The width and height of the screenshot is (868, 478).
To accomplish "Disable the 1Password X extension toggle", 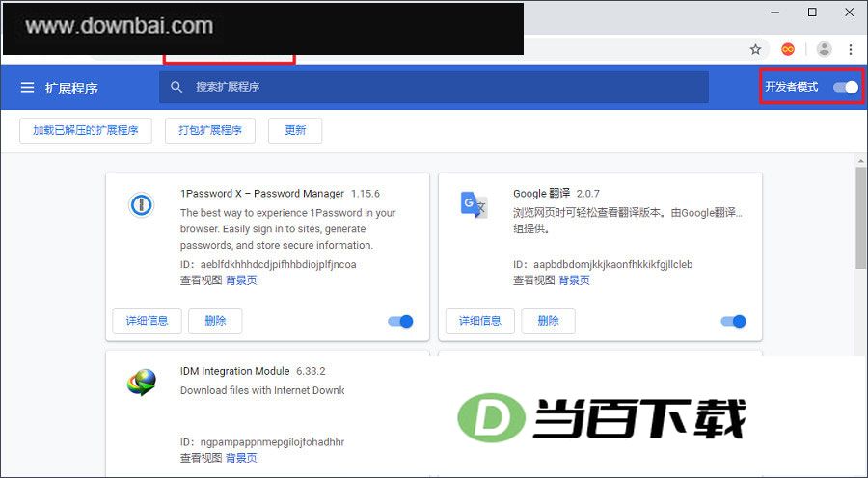I will 401,321.
